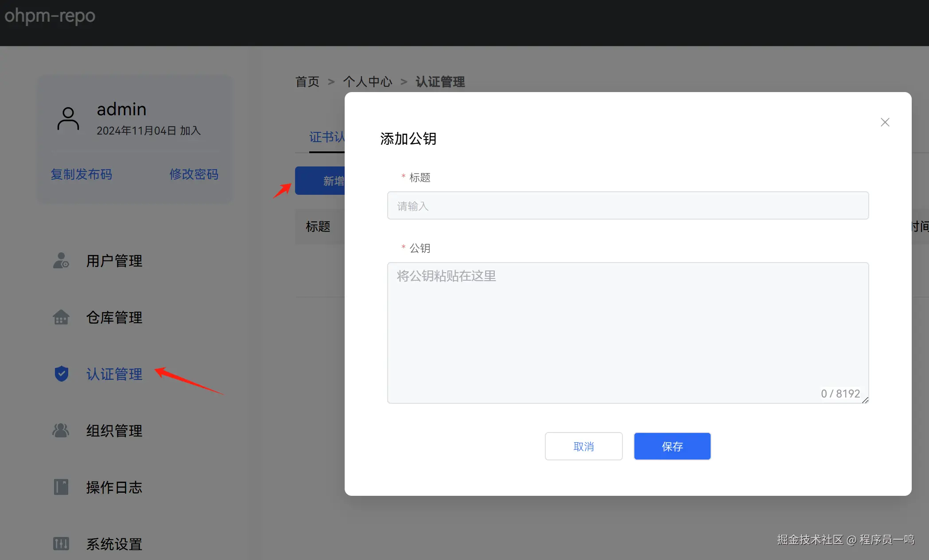Click the 仓库管理 house icon
The width and height of the screenshot is (929, 560).
[61, 317]
